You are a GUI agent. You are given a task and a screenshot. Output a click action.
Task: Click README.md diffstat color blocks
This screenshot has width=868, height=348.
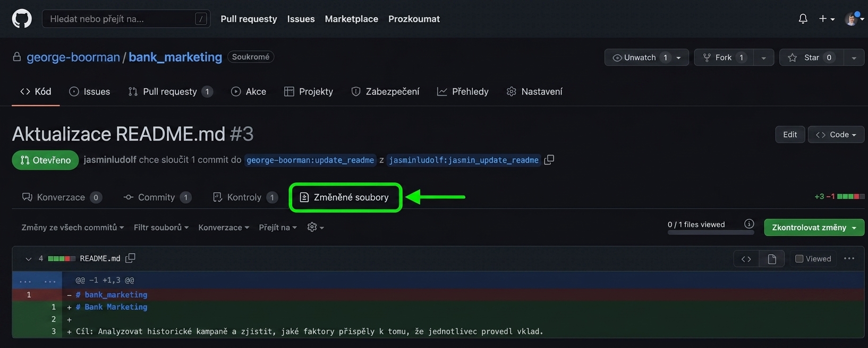pos(62,258)
